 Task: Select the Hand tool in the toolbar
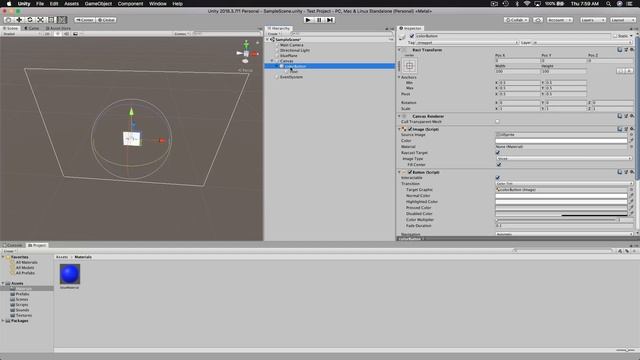pyautogui.click(x=9, y=20)
